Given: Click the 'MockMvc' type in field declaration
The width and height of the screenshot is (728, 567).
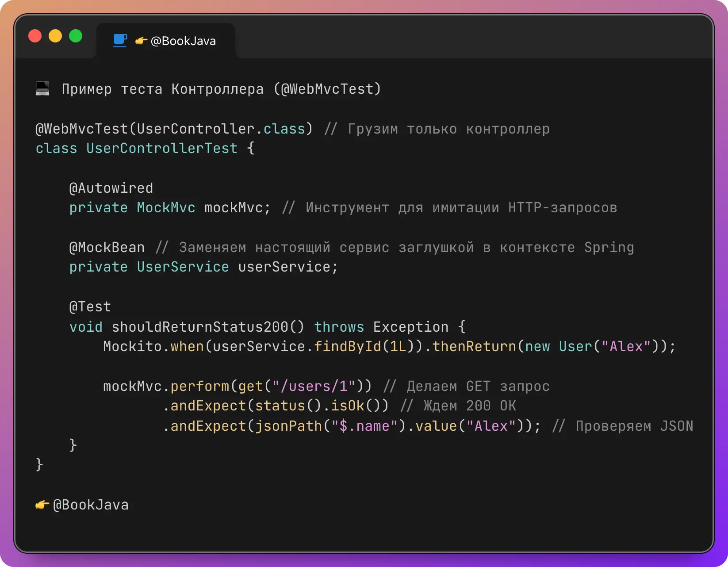Looking at the screenshot, I should (166, 207).
